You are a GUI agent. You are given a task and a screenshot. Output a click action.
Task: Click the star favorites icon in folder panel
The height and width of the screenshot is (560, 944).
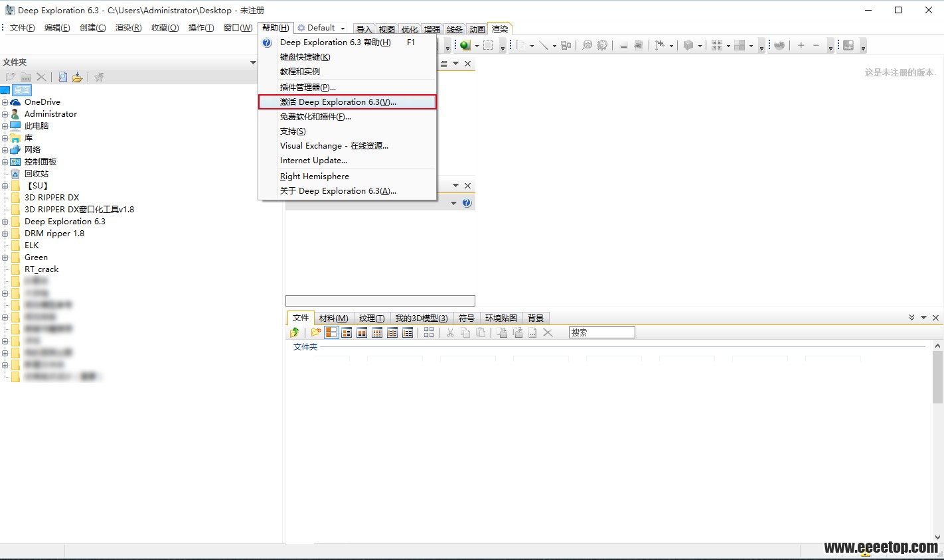pyautogui.click(x=99, y=77)
